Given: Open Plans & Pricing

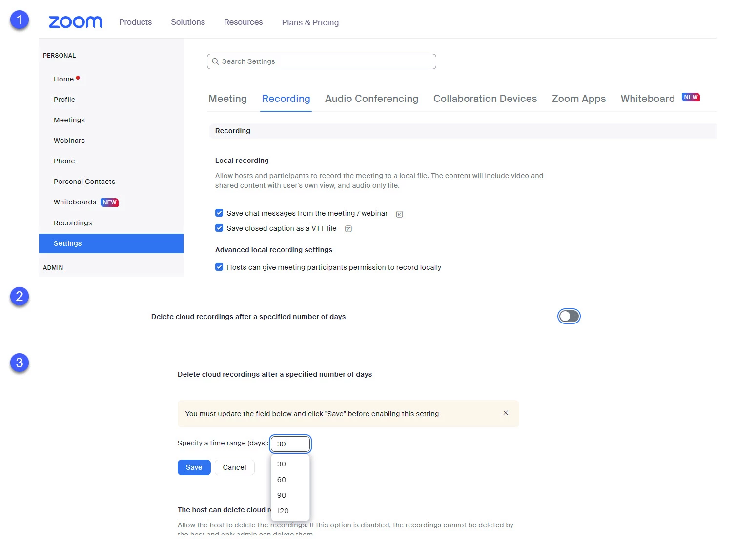Looking at the screenshot, I should coord(310,22).
